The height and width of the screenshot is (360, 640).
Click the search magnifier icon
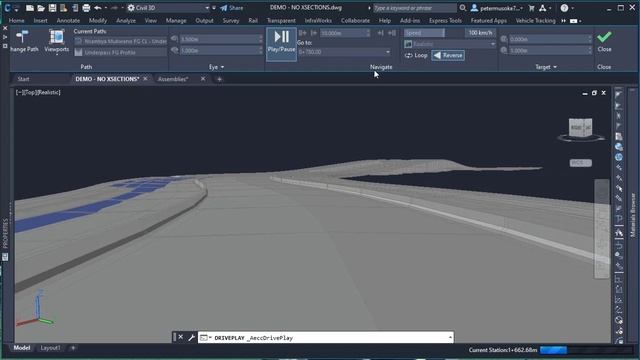coord(462,8)
